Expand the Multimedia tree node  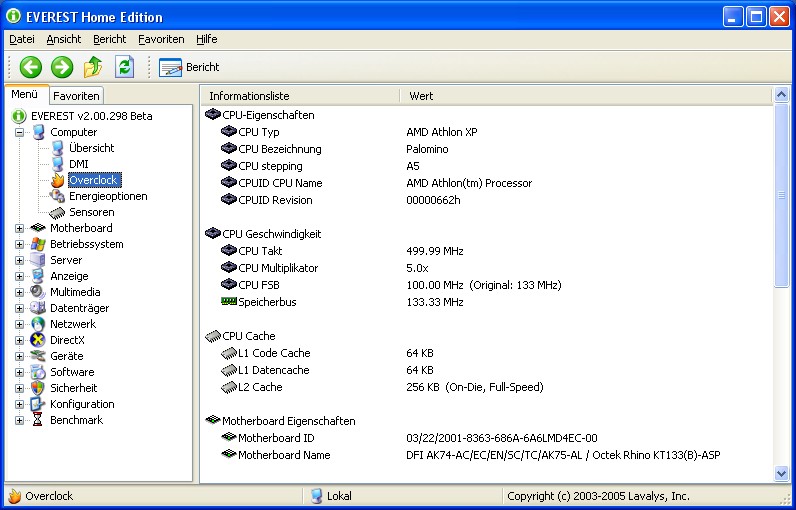click(19, 292)
